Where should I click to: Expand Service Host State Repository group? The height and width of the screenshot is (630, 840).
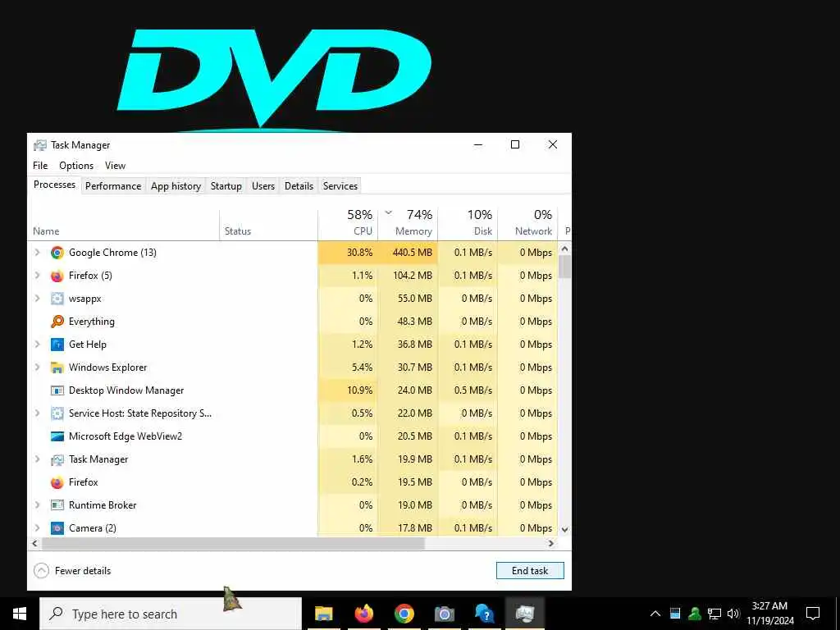(x=37, y=413)
